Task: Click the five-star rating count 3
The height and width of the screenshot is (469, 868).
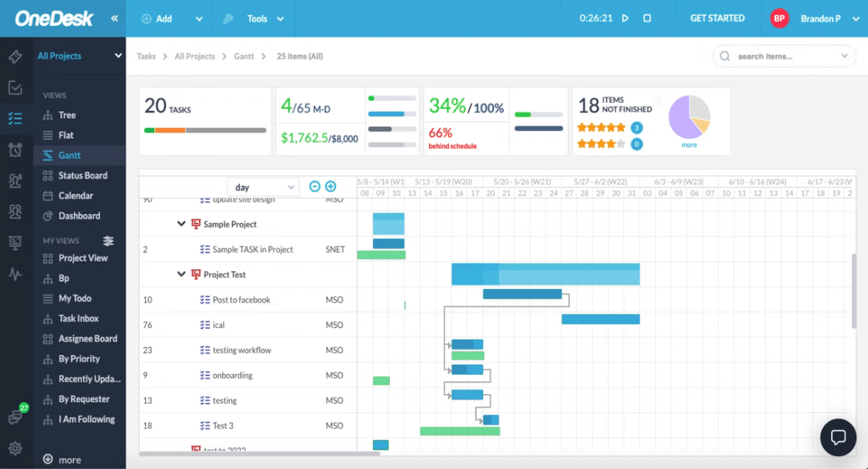Action: coord(637,127)
